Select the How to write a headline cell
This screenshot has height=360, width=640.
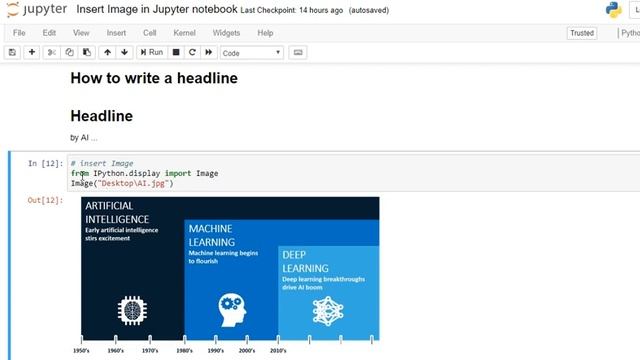pos(154,78)
